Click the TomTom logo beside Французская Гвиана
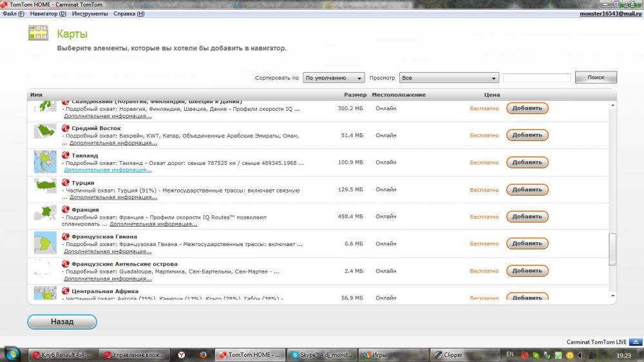This screenshot has height=362, width=644. (65, 236)
